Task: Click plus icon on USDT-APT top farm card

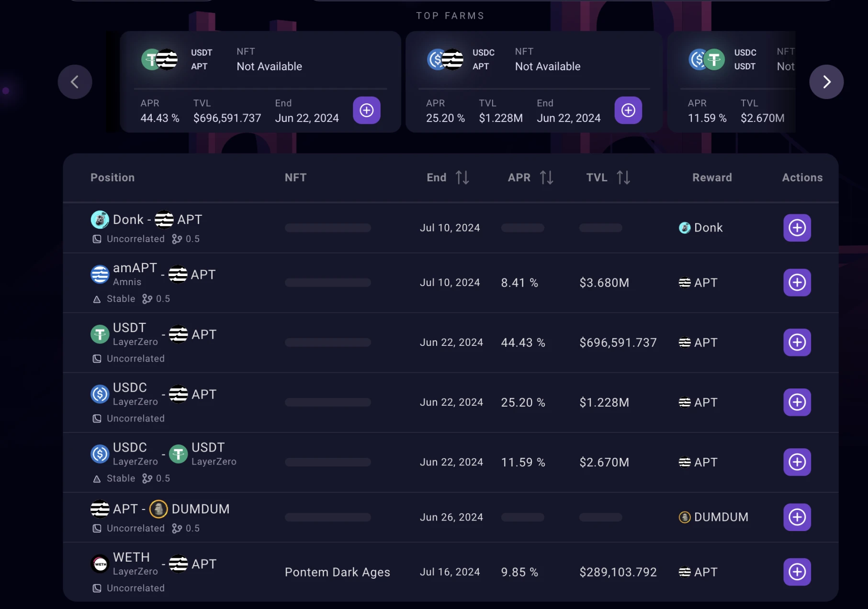Action: pos(366,111)
